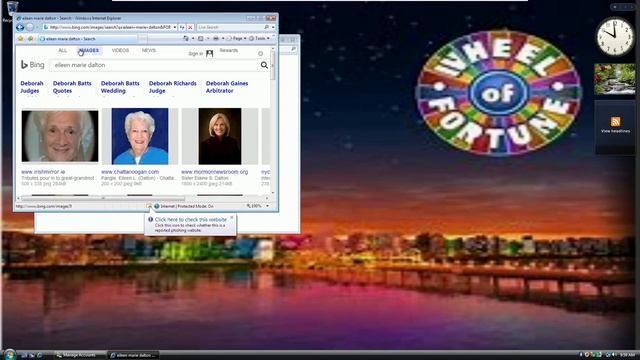This screenshot has height=360, width=640.
Task: Select Manage Accounts taskbar button
Action: click(79, 355)
